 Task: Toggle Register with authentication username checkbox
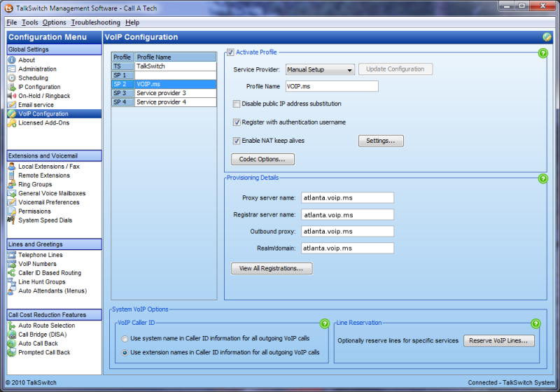pos(237,122)
